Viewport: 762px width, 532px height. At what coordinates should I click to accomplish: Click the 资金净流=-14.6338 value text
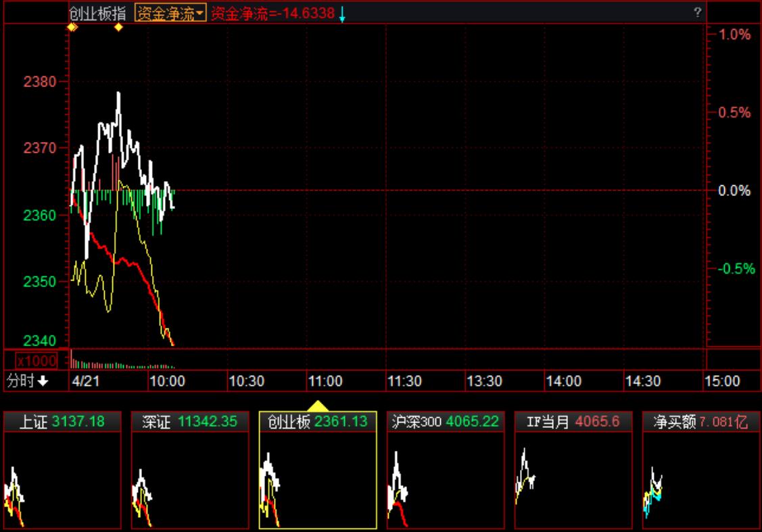tap(272, 13)
